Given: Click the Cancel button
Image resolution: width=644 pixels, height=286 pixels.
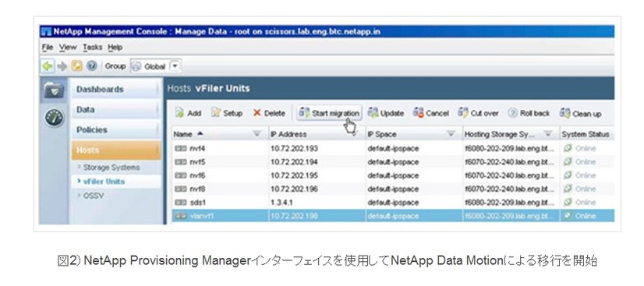Looking at the screenshot, I should (x=431, y=113).
